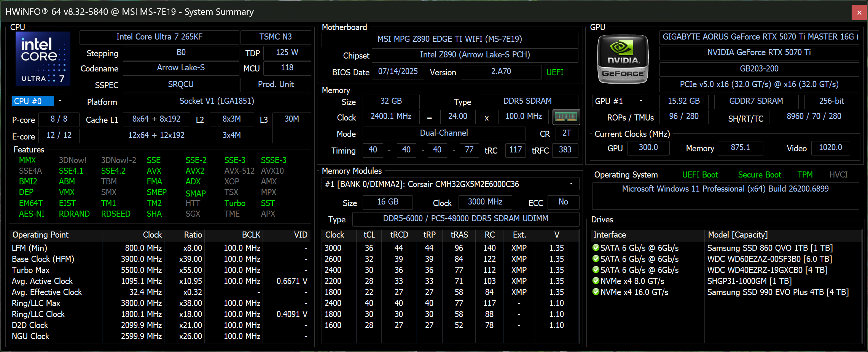868x352 pixels.
Task: Click the 1600 clock timing row
Action: coord(450,325)
